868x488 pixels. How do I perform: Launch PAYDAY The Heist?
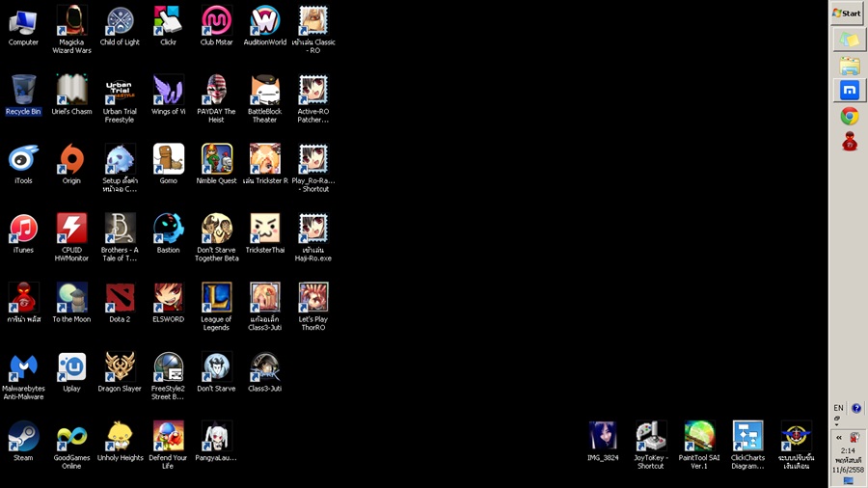click(x=216, y=98)
